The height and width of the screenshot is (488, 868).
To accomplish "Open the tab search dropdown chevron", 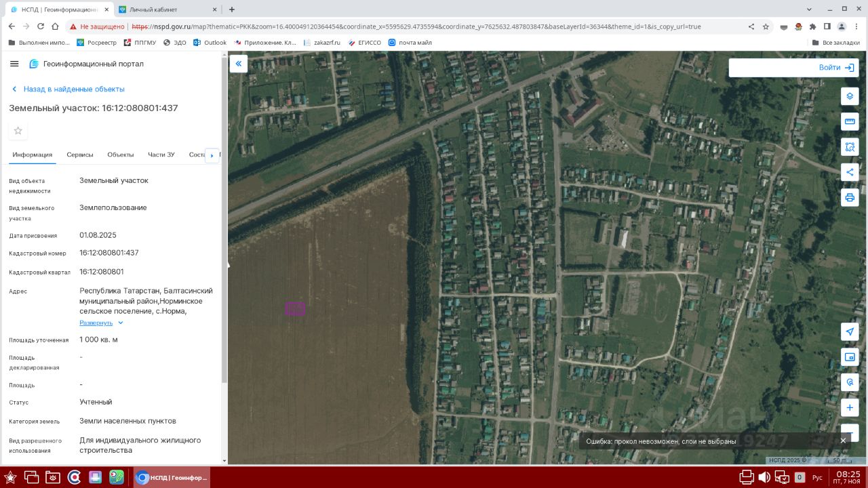I will [810, 9].
